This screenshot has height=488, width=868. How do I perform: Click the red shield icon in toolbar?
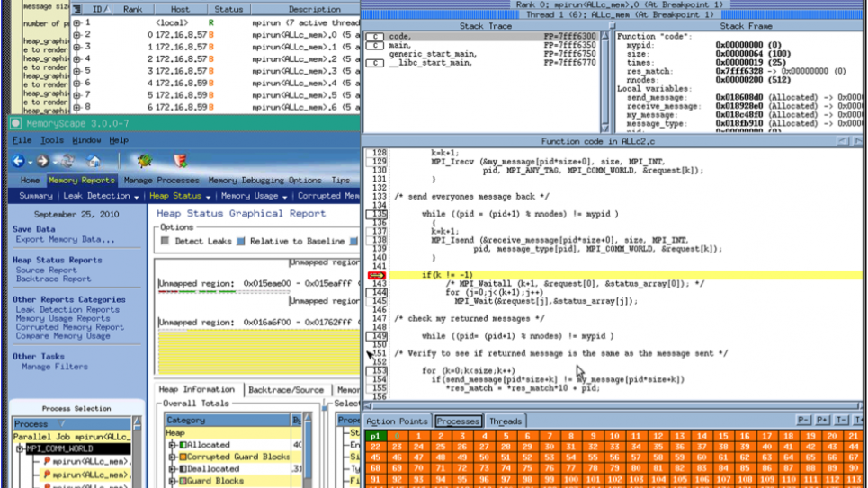tap(180, 161)
